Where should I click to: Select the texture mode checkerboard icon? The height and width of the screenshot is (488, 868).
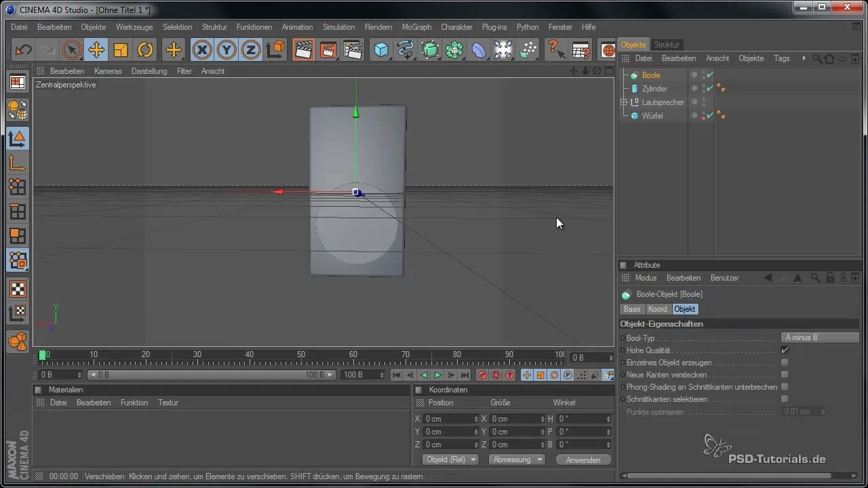click(17, 289)
